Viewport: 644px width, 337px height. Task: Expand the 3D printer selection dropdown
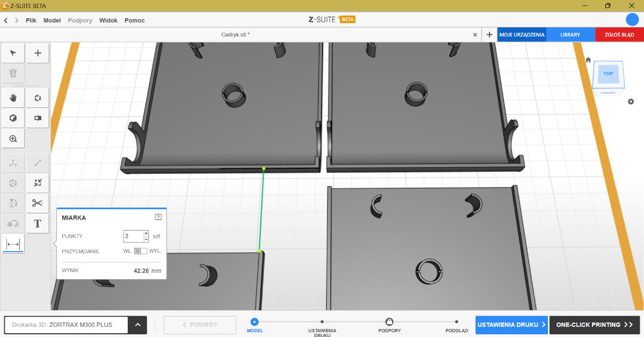point(137,325)
